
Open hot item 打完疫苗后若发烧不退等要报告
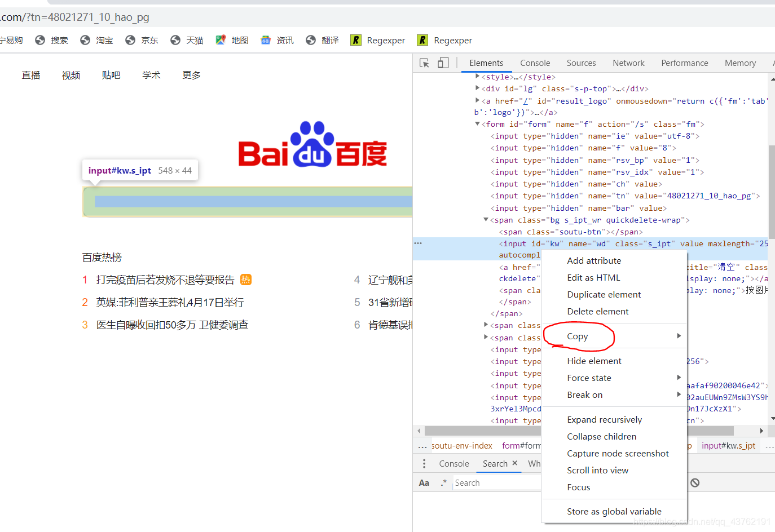tap(165, 280)
